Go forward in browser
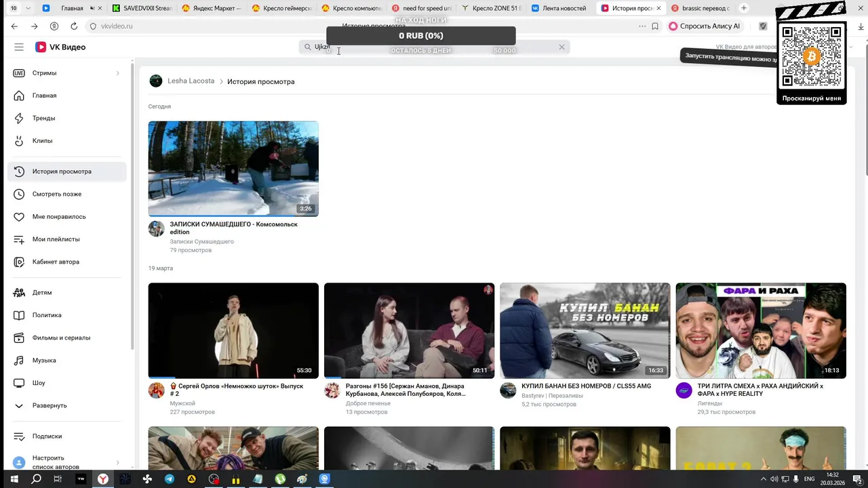Screen dimensions: 868x488 pyautogui.click(x=34, y=26)
